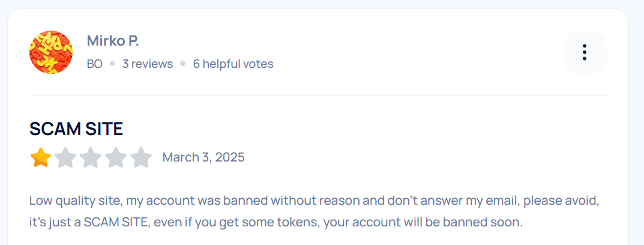
Task: Click the third gray rating star
Action: click(x=91, y=158)
